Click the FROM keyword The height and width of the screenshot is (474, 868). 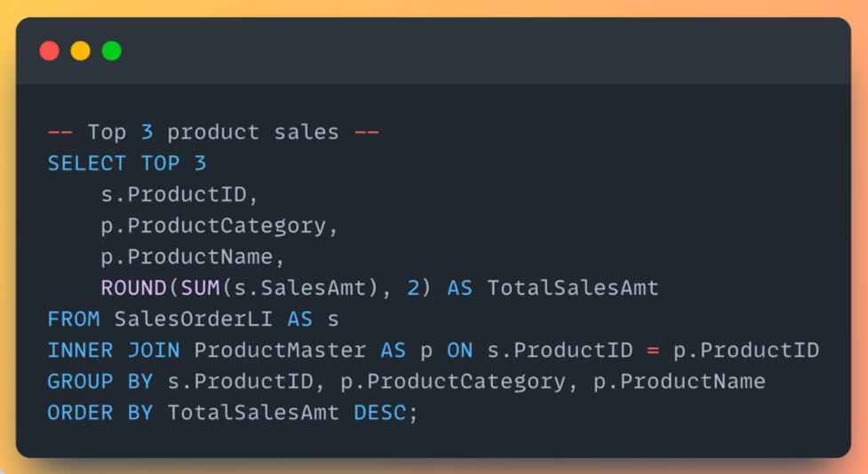coord(74,319)
